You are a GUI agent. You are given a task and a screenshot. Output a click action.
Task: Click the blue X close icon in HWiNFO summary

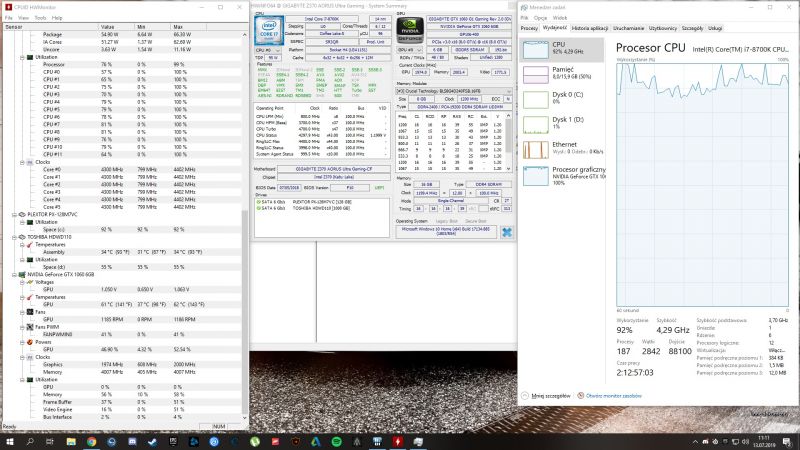click(506, 232)
